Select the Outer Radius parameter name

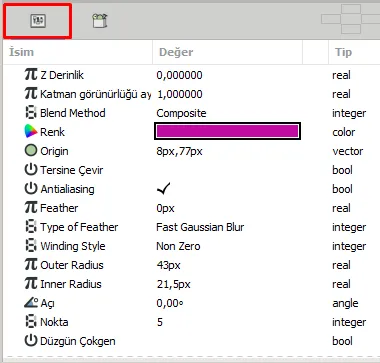[72, 265]
